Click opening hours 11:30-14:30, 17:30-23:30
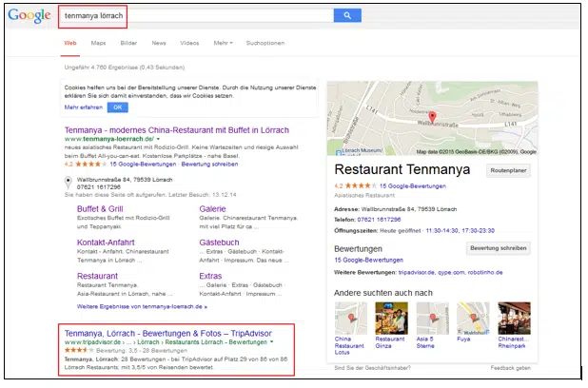The width and height of the screenshot is (588, 388). tap(461, 231)
